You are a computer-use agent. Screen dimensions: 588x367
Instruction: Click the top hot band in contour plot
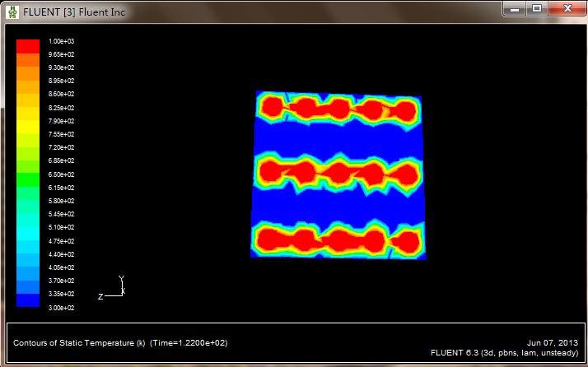click(x=338, y=109)
